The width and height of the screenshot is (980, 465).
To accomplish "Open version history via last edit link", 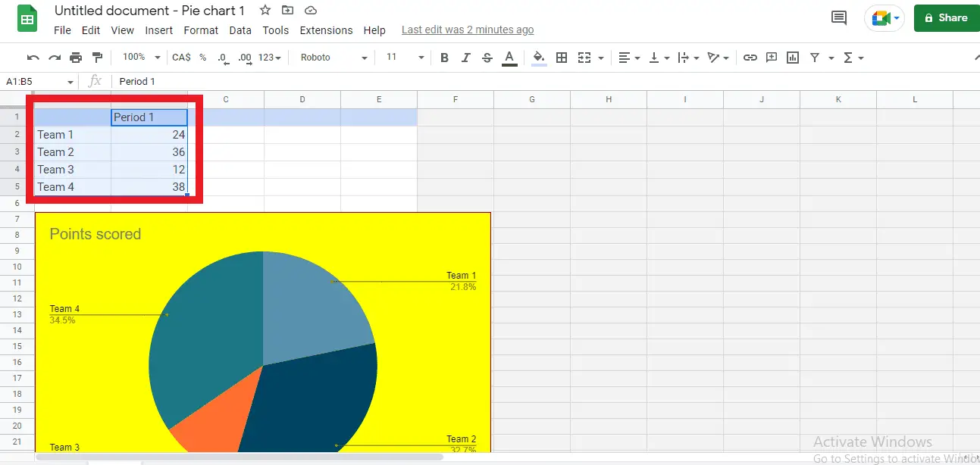I will point(468,30).
